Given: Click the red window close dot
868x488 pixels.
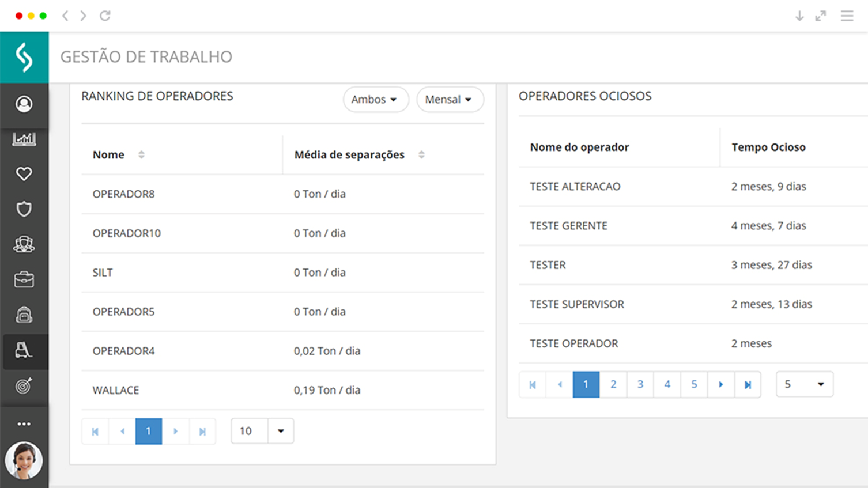Looking at the screenshot, I should 19,16.
